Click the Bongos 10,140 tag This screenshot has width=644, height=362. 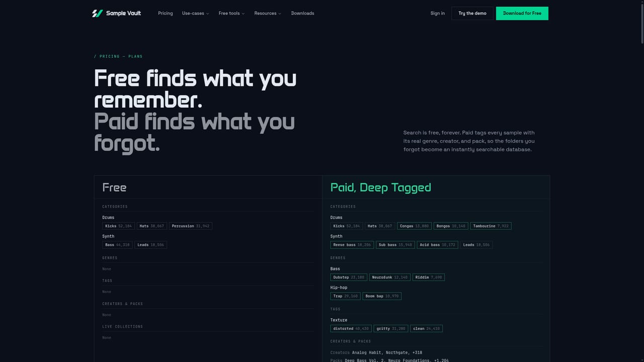(451, 226)
